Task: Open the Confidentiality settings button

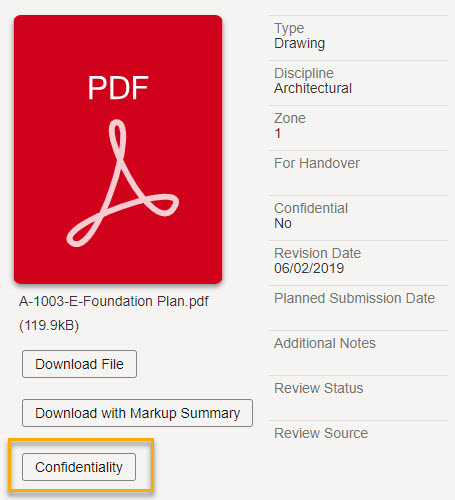Action: (x=79, y=467)
